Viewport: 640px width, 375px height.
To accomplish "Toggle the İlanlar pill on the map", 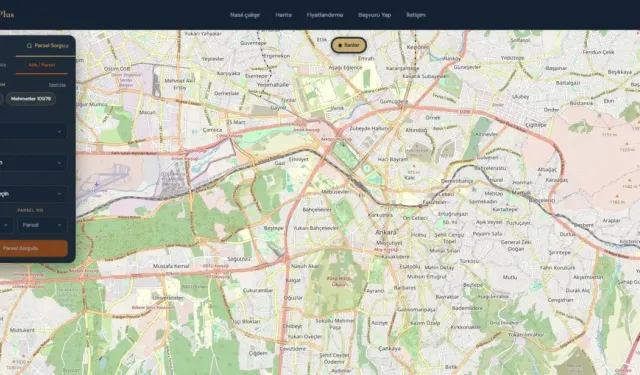I will point(349,45).
